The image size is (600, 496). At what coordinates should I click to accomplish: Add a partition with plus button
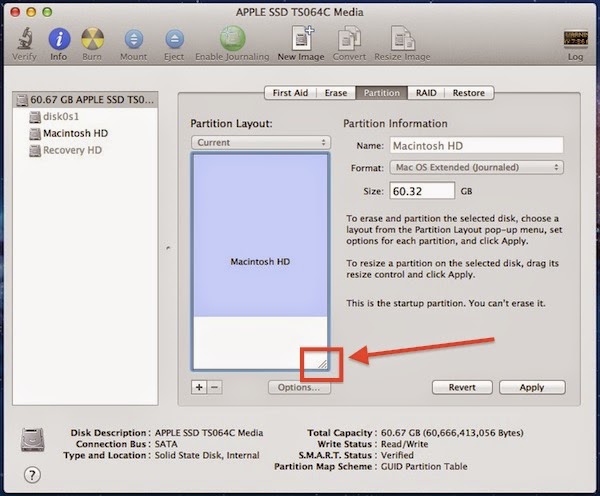[199, 387]
